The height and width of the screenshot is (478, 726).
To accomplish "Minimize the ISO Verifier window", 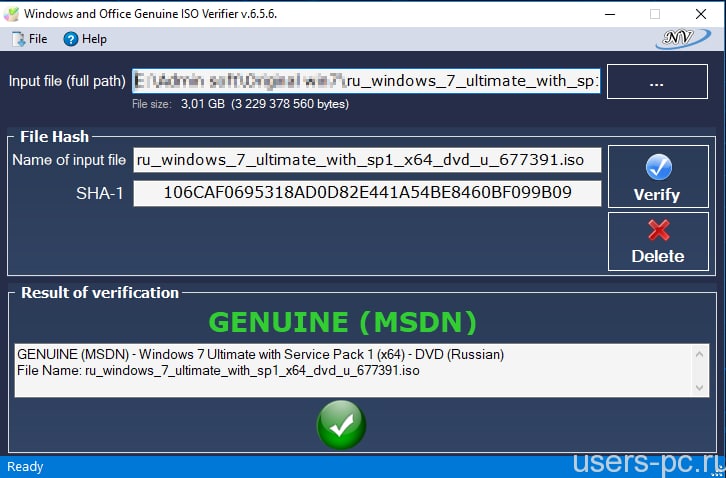I will coord(610,14).
